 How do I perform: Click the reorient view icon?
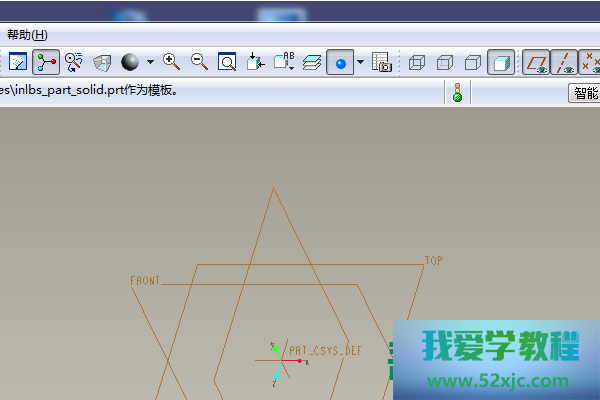(255, 62)
